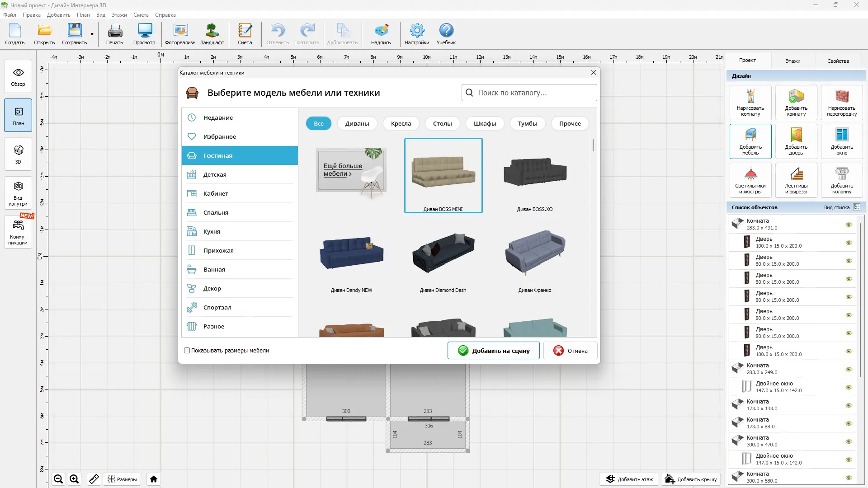
Task: Toggle visibility of Комната 283.0 x 431.0
Action: coord(849,224)
